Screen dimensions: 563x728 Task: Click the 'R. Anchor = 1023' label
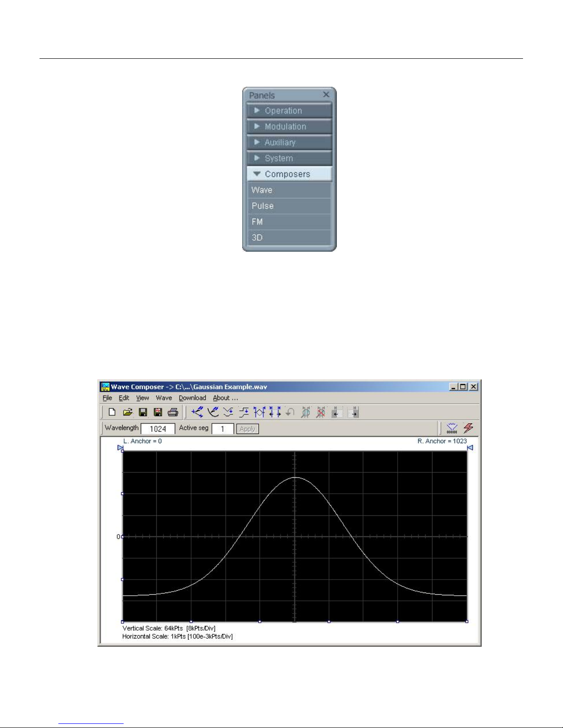pos(442,441)
